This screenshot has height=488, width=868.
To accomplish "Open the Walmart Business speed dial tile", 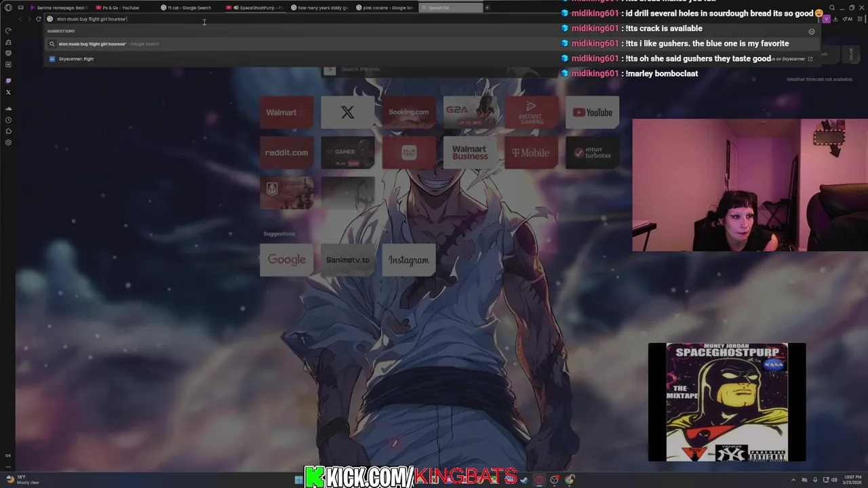I will tap(470, 152).
